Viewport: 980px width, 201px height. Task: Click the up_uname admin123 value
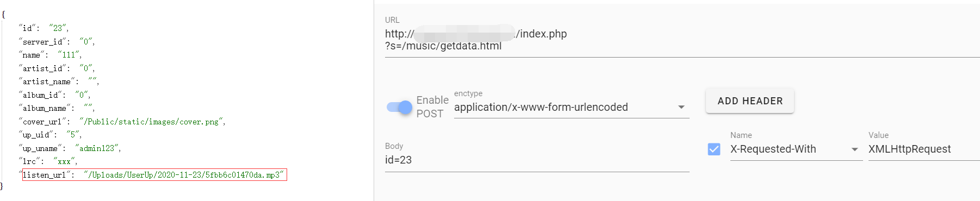pos(98,148)
